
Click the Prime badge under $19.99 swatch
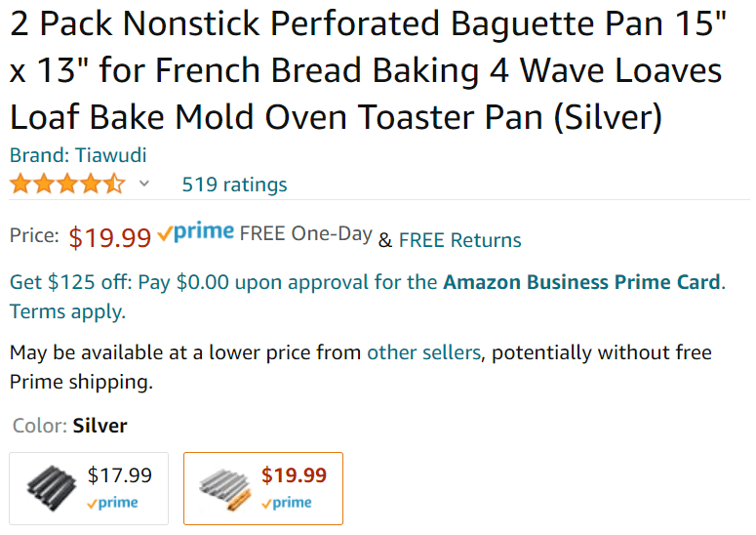tap(287, 504)
